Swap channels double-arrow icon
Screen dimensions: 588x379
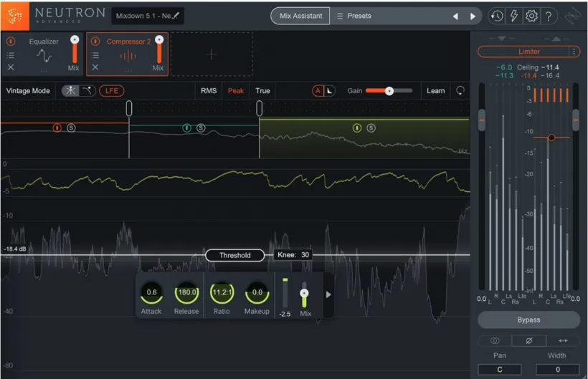[x=563, y=340]
